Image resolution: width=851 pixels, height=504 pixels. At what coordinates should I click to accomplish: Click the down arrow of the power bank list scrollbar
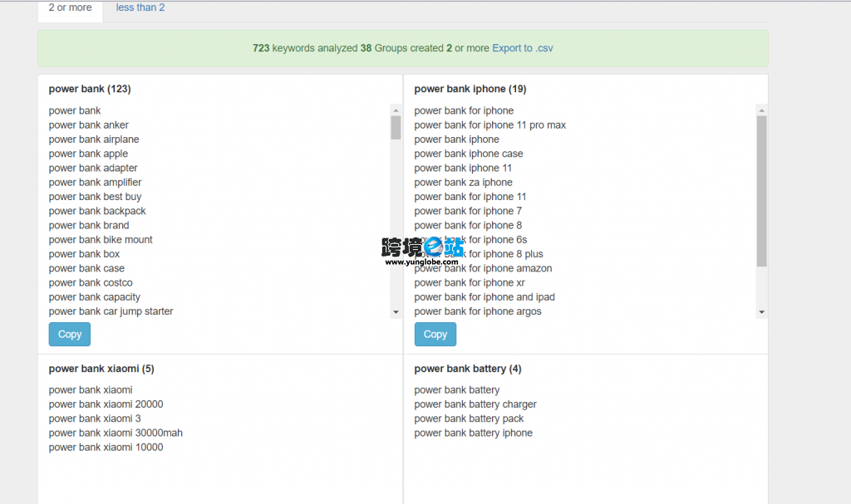pos(396,312)
